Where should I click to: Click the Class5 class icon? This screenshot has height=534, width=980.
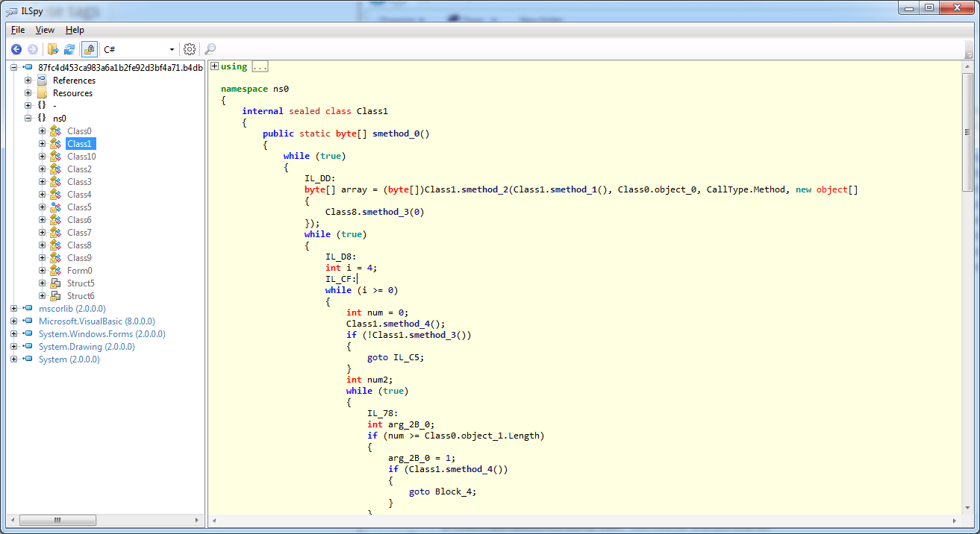coord(55,207)
